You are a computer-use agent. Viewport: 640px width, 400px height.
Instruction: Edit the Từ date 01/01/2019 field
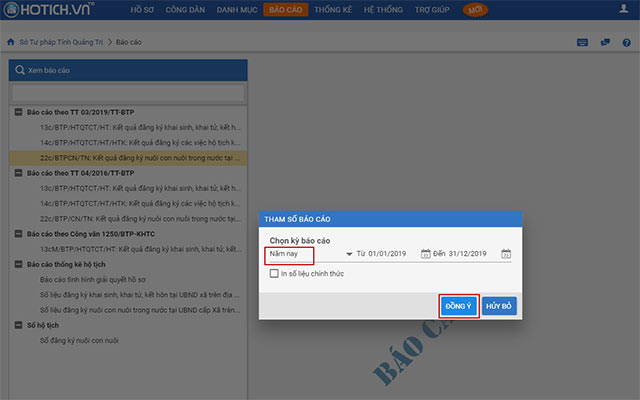pyautogui.click(x=387, y=253)
